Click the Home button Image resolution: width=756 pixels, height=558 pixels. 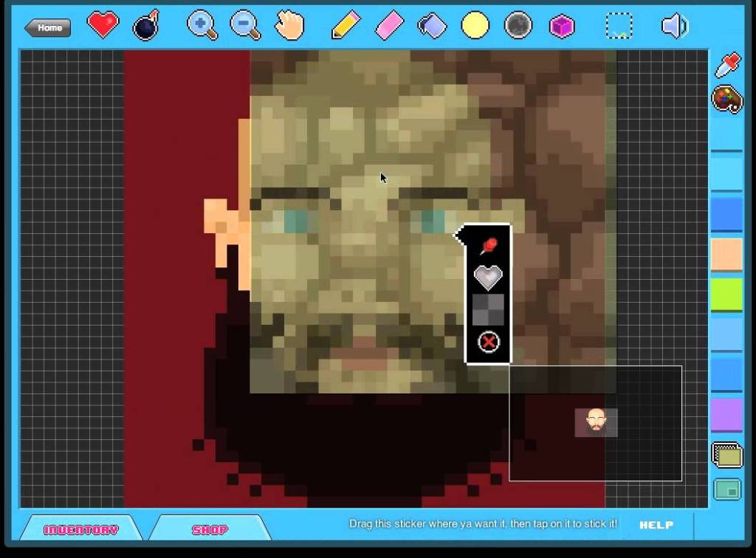(x=47, y=27)
